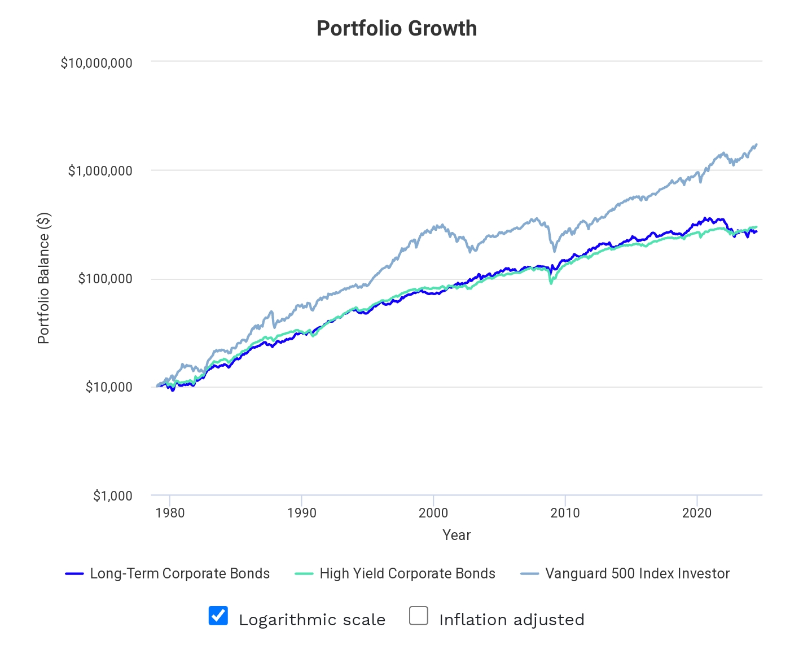The height and width of the screenshot is (645, 812).
Task: Click the light blue Vanguard legend line marker
Action: click(x=529, y=574)
